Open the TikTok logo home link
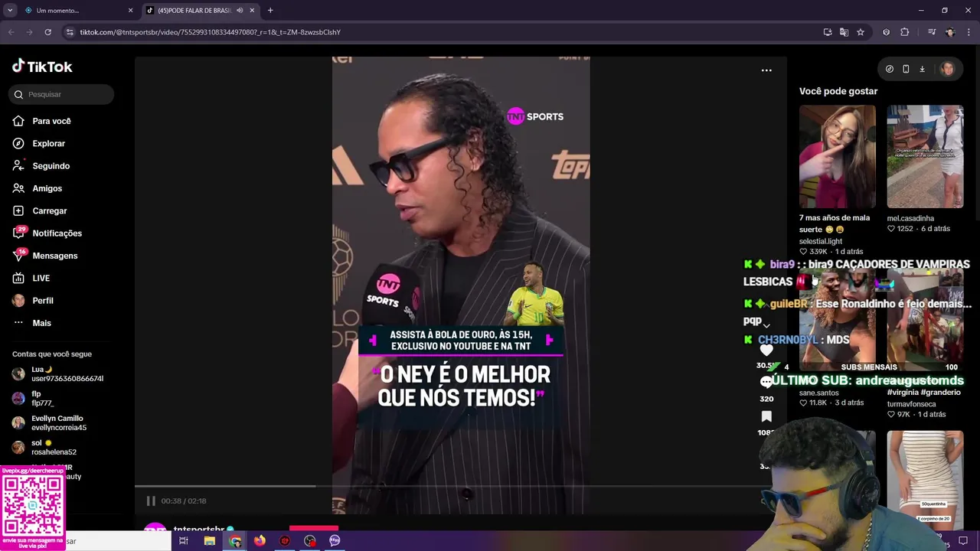The image size is (980, 551). point(42,67)
